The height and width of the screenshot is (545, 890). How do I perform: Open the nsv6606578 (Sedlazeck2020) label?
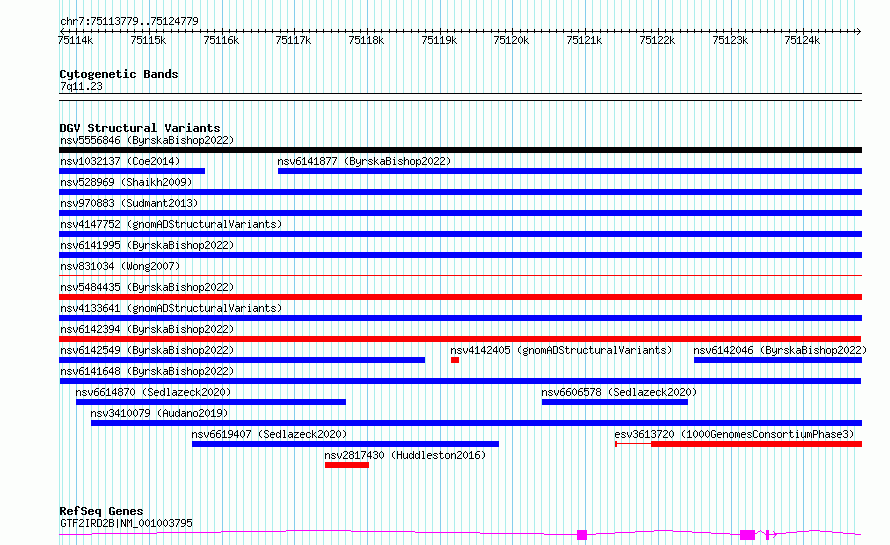pos(619,392)
